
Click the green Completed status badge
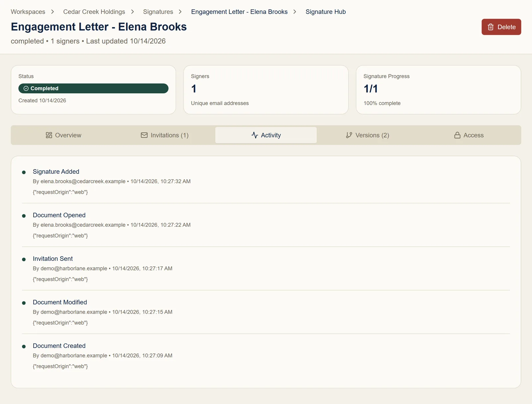[93, 88]
